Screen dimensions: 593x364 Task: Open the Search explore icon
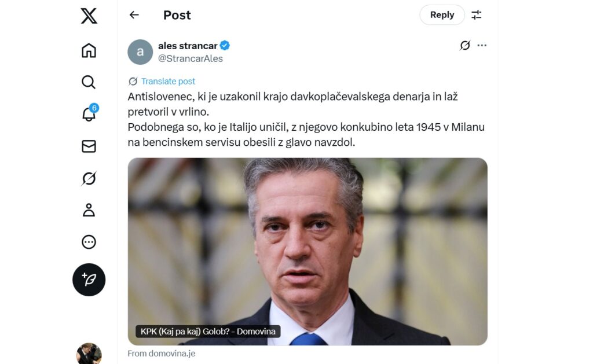(89, 82)
